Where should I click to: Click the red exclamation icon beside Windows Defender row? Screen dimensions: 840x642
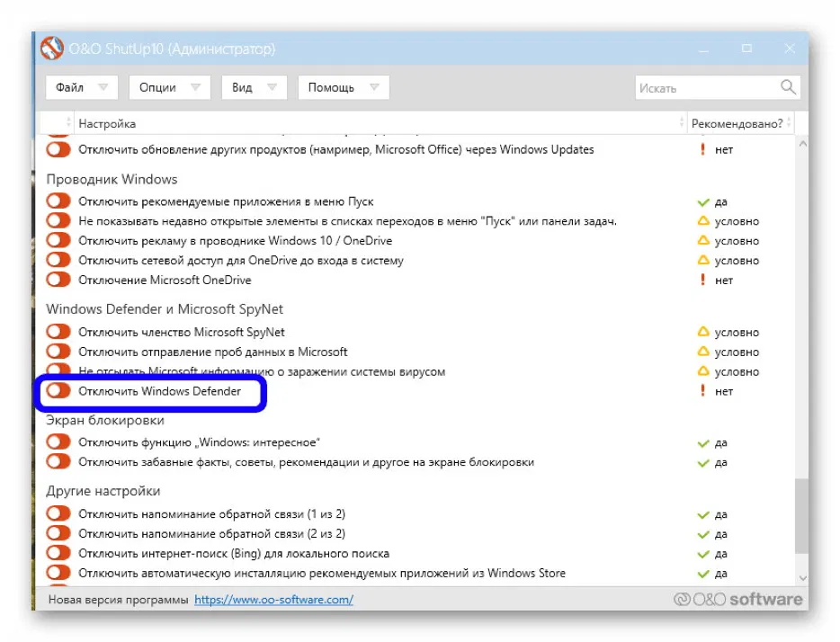pyautogui.click(x=703, y=391)
